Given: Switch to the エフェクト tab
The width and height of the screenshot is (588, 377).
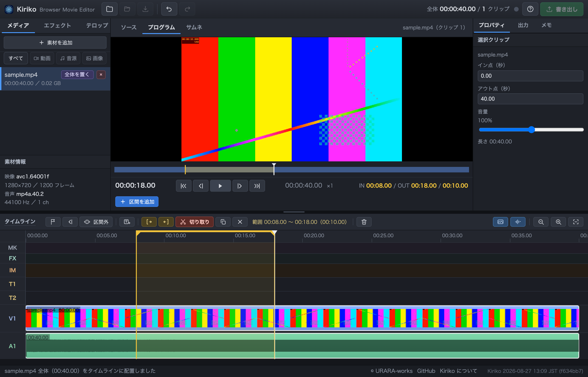Looking at the screenshot, I should (x=57, y=26).
